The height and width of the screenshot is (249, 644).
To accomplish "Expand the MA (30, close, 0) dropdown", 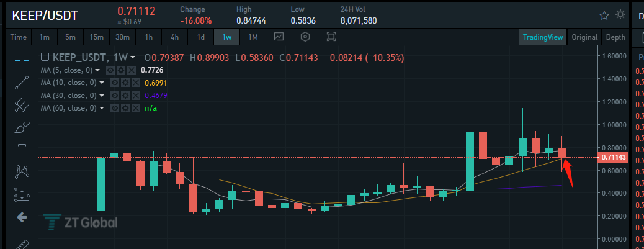I will coord(102,96).
